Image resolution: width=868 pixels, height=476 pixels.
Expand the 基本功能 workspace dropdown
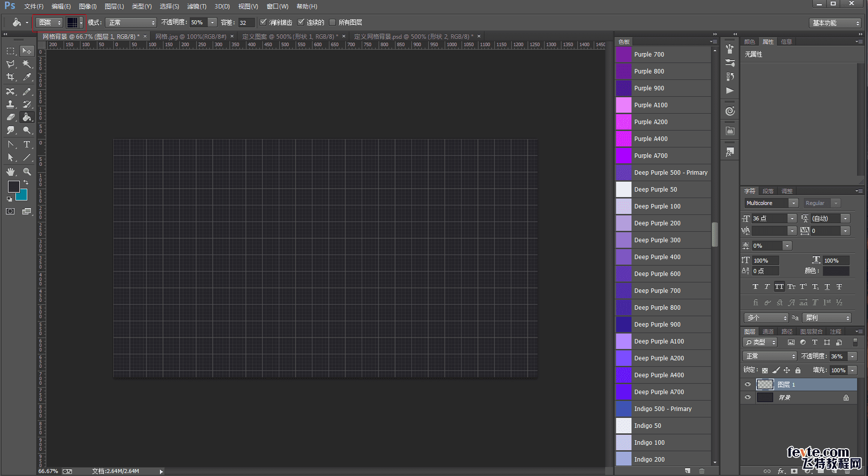tap(835, 23)
